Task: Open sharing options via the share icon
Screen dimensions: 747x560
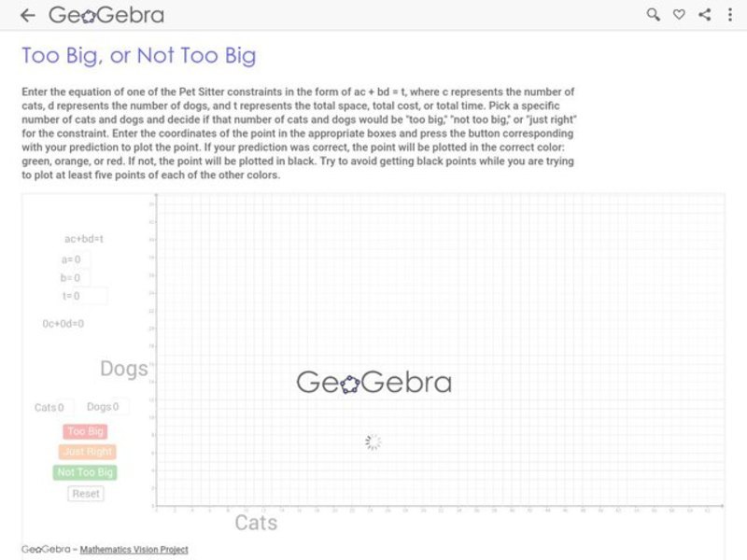Action: coord(703,14)
